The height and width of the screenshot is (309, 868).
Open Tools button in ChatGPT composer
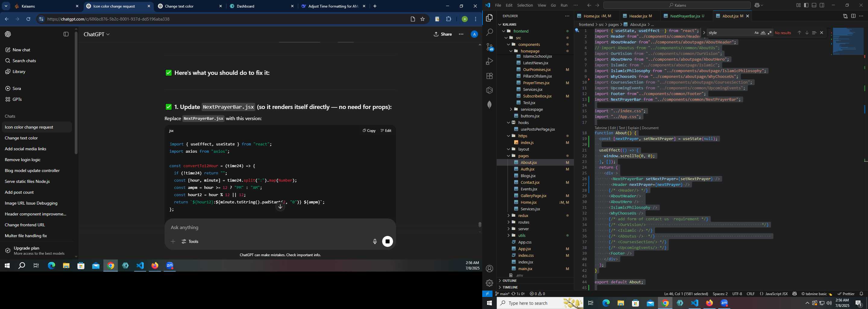point(190,241)
